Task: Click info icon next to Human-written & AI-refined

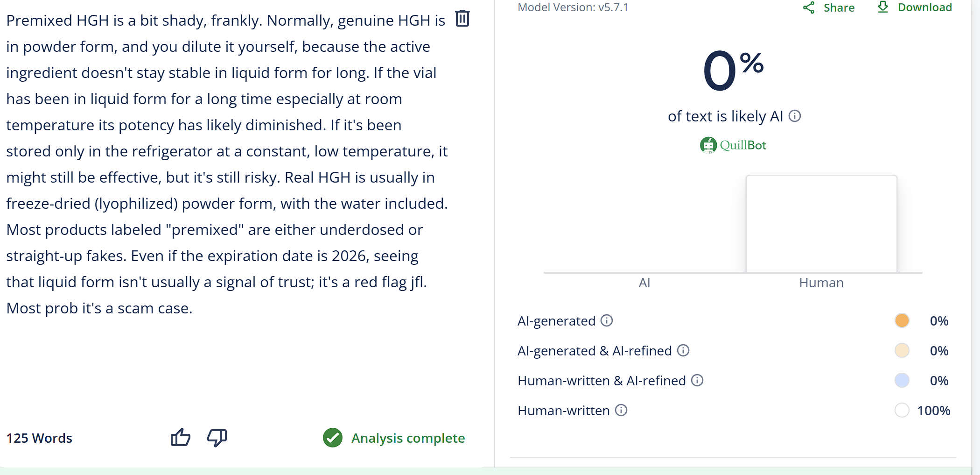Action: coord(697,380)
